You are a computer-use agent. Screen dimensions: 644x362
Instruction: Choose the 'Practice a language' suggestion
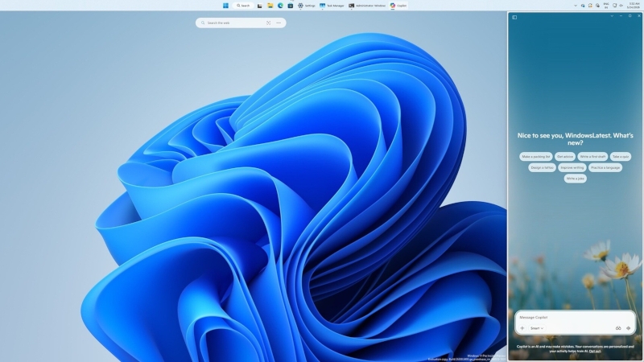click(x=605, y=167)
